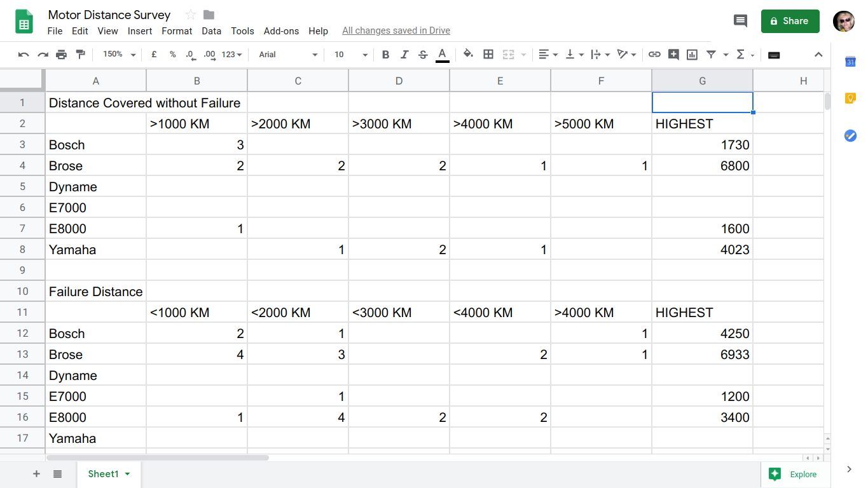Screen dimensions: 868x488
Task: Open the Tools menu
Action: pyautogui.click(x=242, y=30)
